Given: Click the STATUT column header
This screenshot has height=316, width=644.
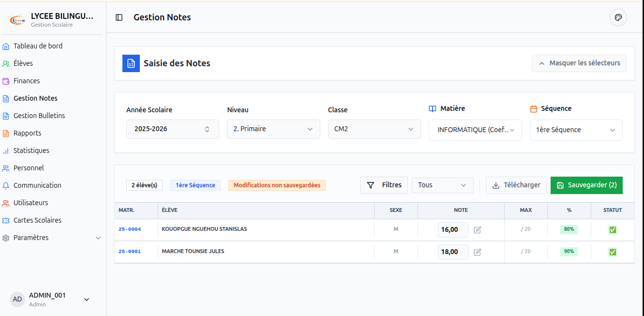Looking at the screenshot, I should 613,211.
